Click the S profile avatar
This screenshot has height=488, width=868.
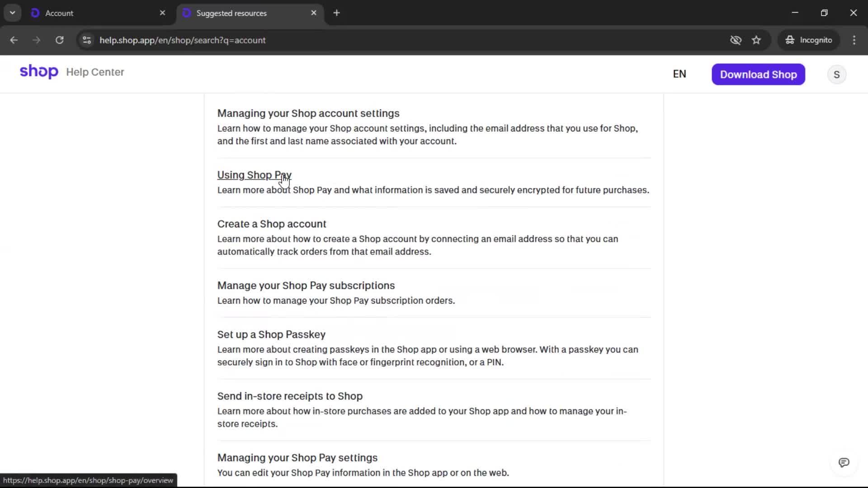(836, 75)
